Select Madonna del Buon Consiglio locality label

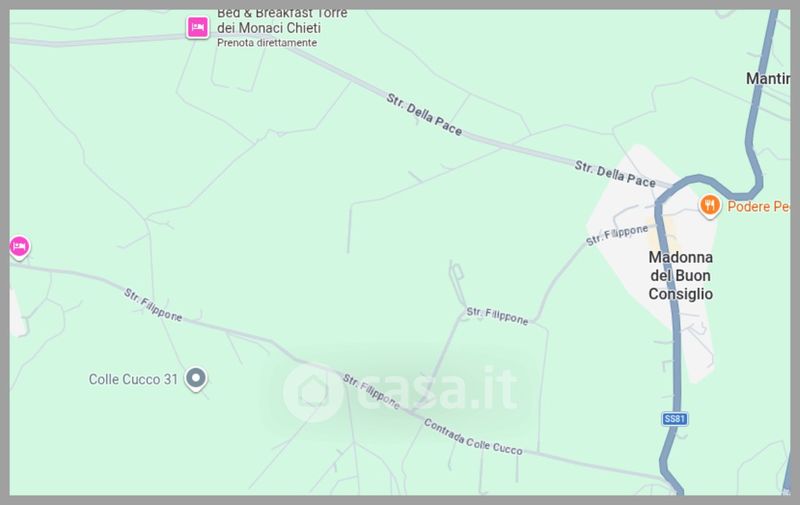click(681, 275)
